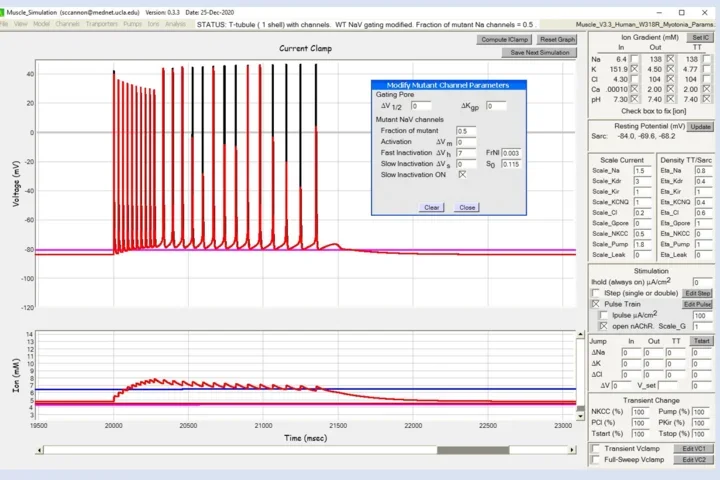Click the Edit VC1 button
Screen dimensions: 720x480
click(693, 449)
